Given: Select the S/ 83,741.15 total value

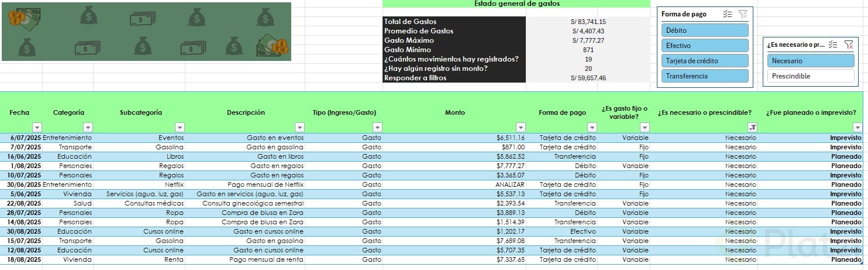Looking at the screenshot, I should 588,22.
